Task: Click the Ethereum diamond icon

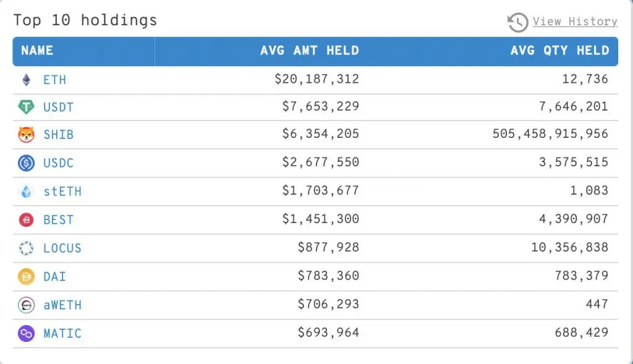Action: coord(26,80)
